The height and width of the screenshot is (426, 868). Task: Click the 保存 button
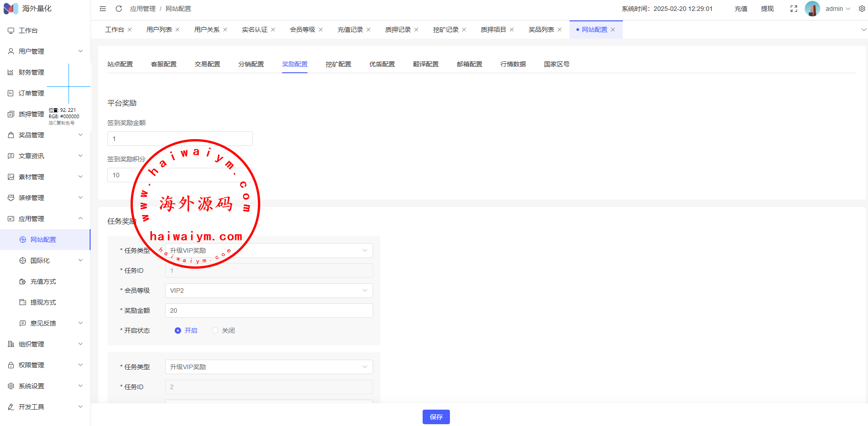[x=436, y=417]
